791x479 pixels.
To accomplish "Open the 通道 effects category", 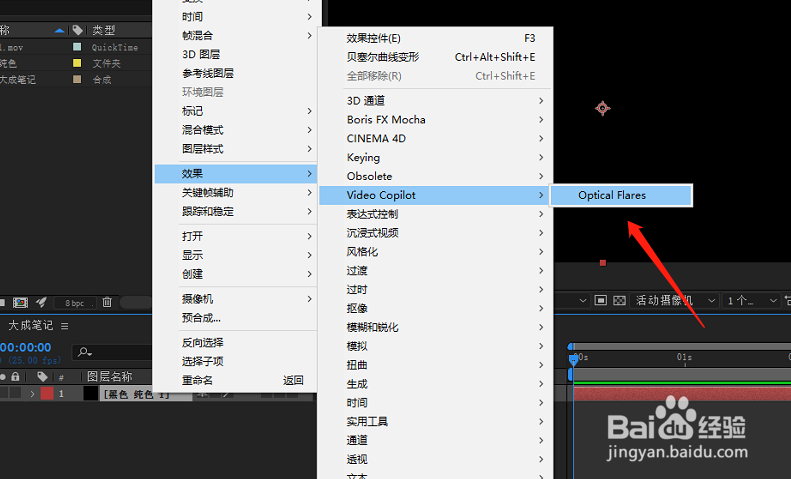I will [x=435, y=440].
